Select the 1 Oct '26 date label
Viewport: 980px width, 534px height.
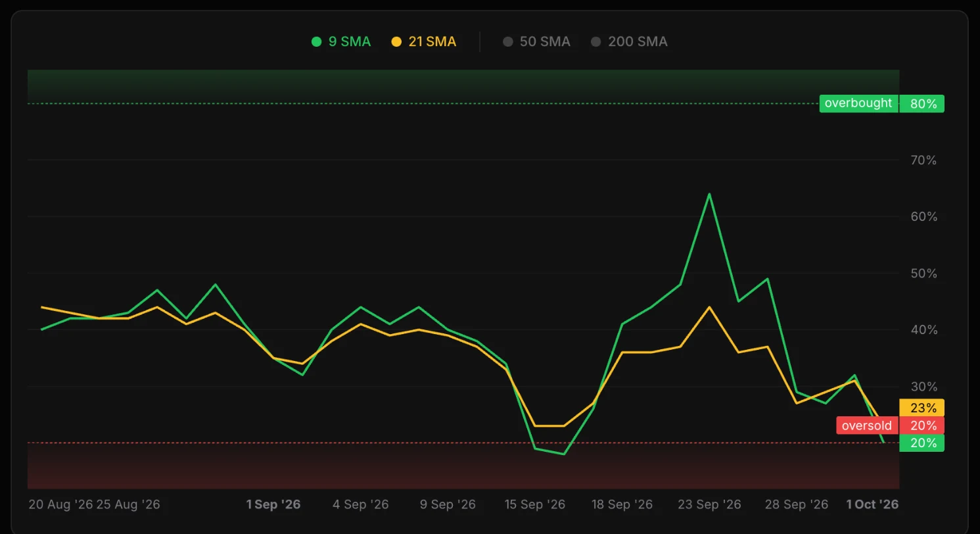pyautogui.click(x=872, y=504)
